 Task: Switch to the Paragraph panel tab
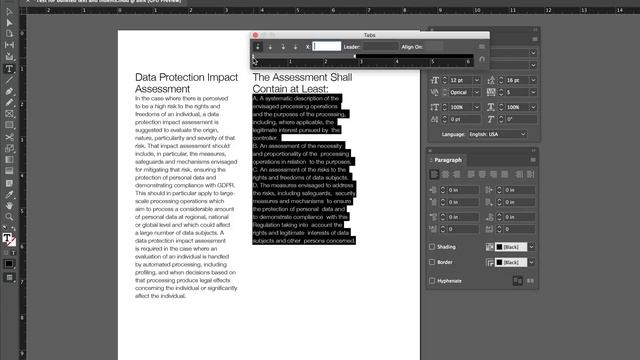448,160
